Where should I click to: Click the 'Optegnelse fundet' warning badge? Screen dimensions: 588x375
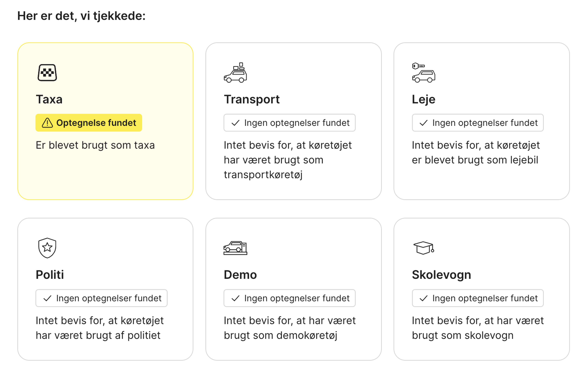coord(88,123)
